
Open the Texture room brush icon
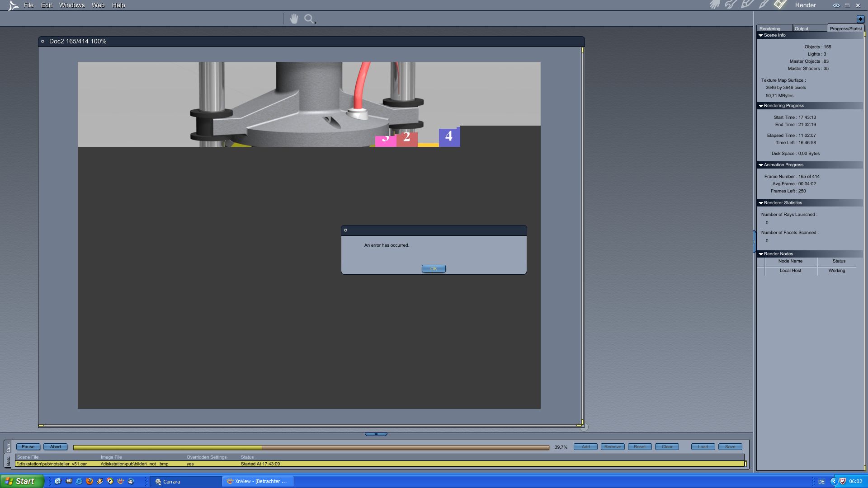(764, 5)
